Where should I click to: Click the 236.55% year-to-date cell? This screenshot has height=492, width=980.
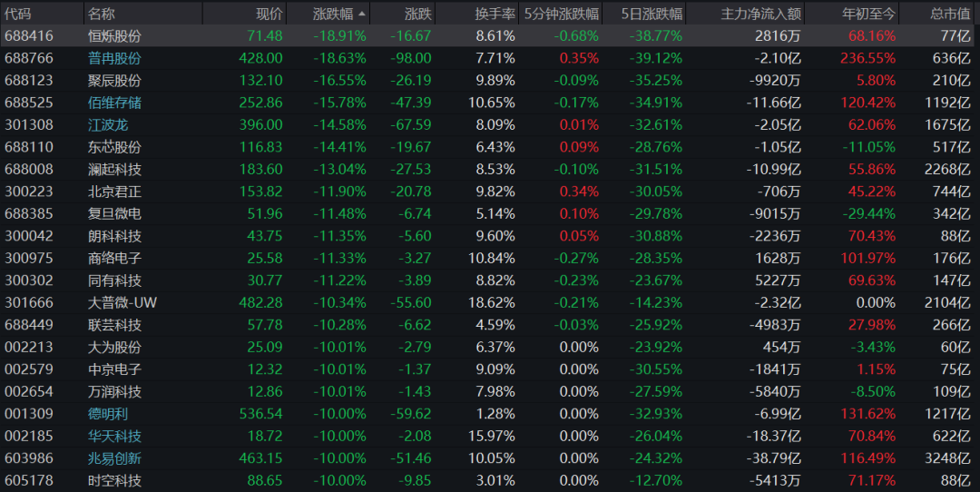click(868, 58)
